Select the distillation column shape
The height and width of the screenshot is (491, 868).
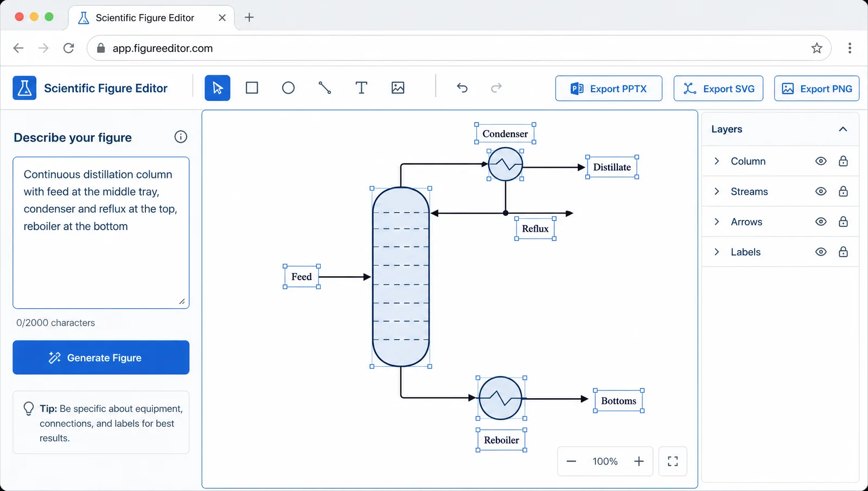401,277
